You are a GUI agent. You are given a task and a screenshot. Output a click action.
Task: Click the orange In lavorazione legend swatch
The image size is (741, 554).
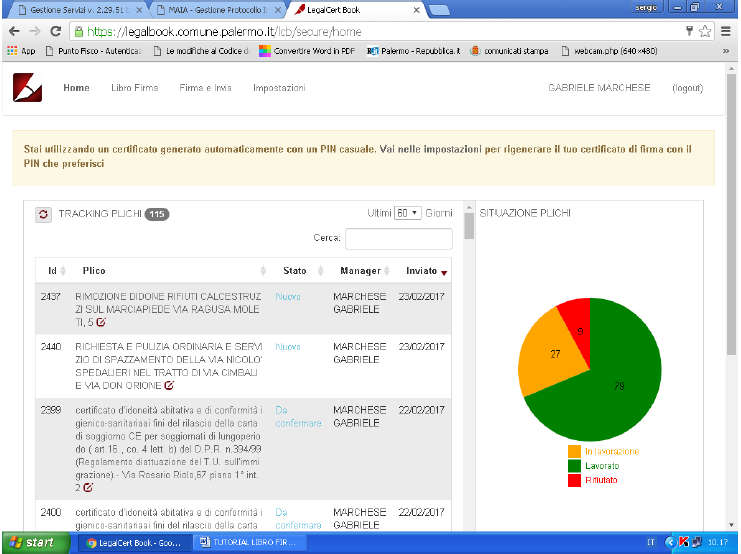574,451
